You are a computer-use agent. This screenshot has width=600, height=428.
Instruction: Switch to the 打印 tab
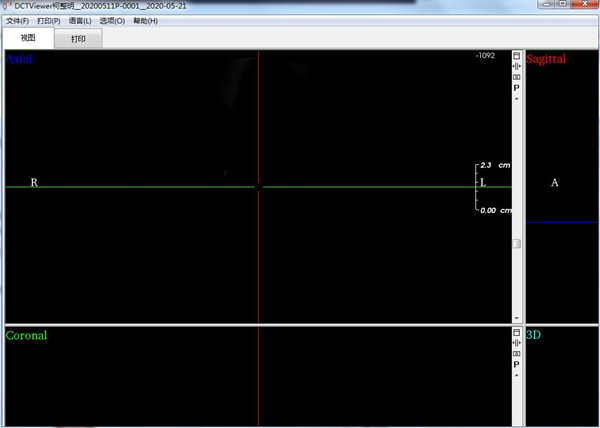click(x=78, y=39)
